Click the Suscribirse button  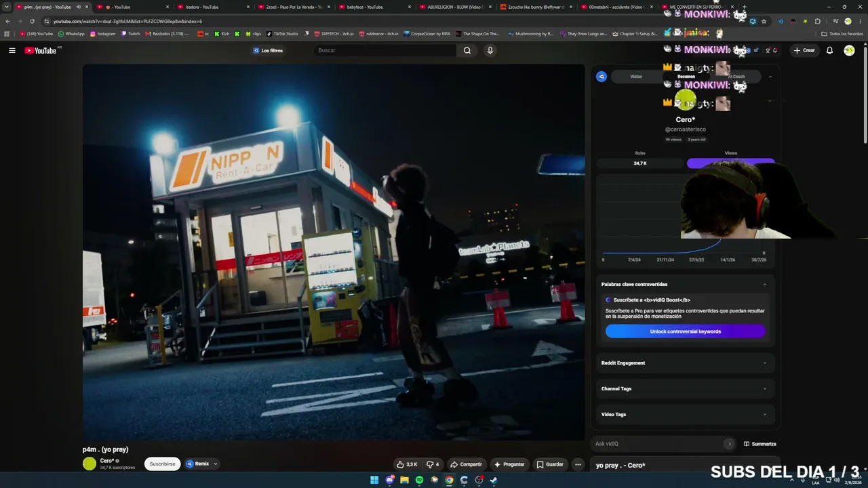163,464
